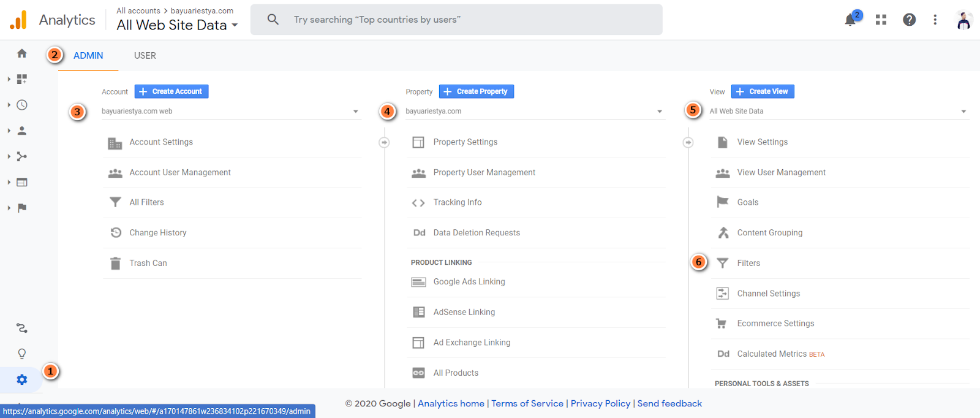Screen dimensions: 980x418
Task: Click the Audience person icon
Action: (22, 131)
